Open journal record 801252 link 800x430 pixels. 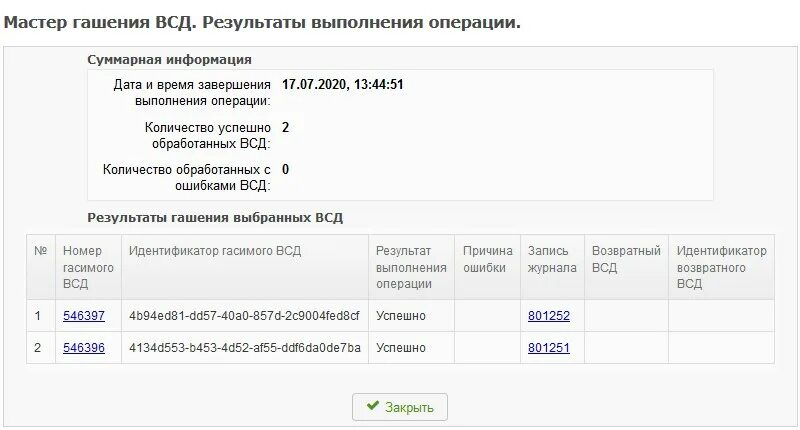tap(548, 316)
